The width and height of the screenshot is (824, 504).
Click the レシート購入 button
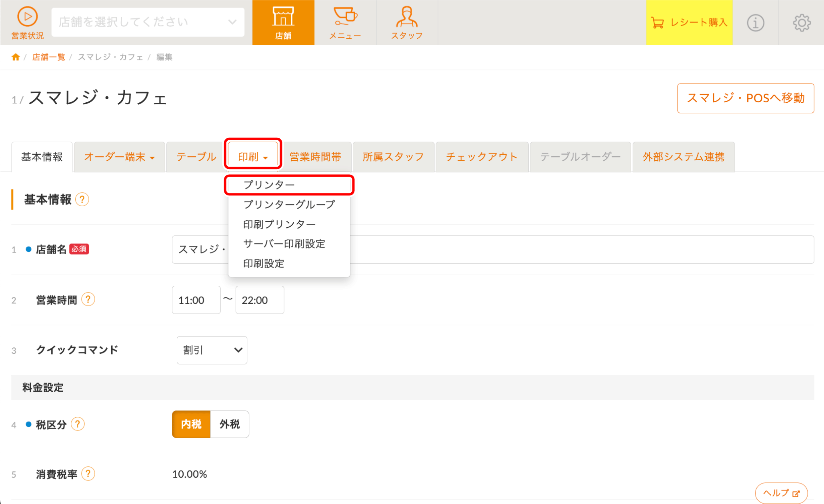(x=689, y=23)
